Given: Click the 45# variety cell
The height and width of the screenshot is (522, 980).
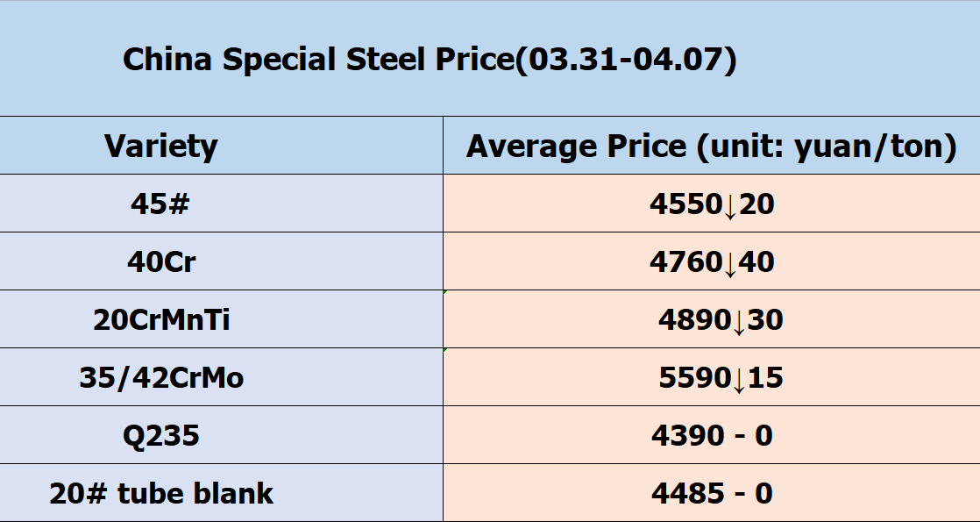Looking at the screenshot, I should coord(160,204).
